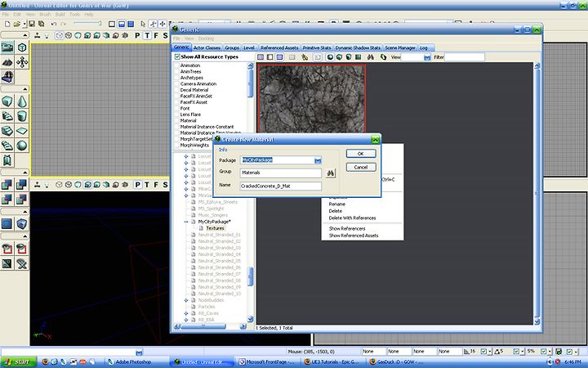
Task: Open the View dropdown in browser toolbar
Action: (x=427, y=57)
